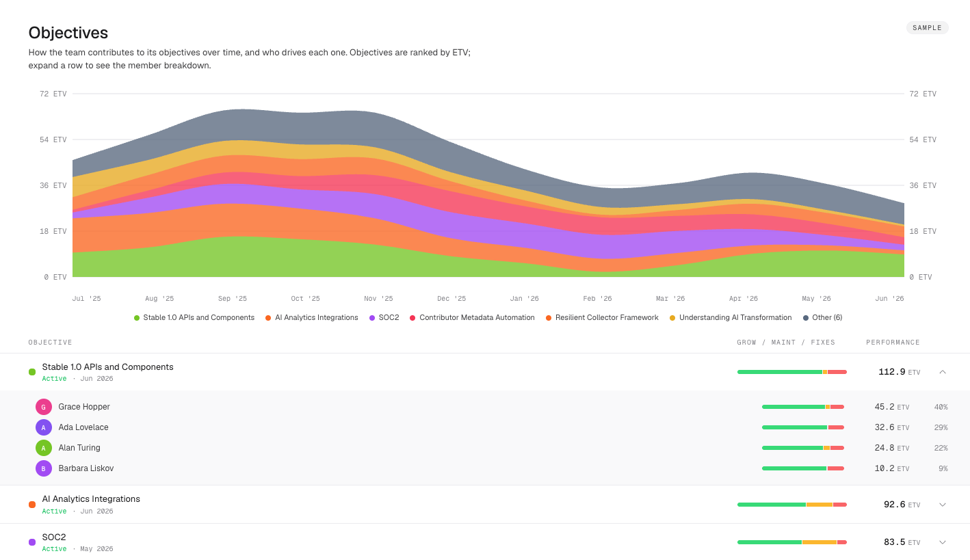This screenshot has height=560, width=970.
Task: Click the Nov '25 axis label
Action: point(378,299)
